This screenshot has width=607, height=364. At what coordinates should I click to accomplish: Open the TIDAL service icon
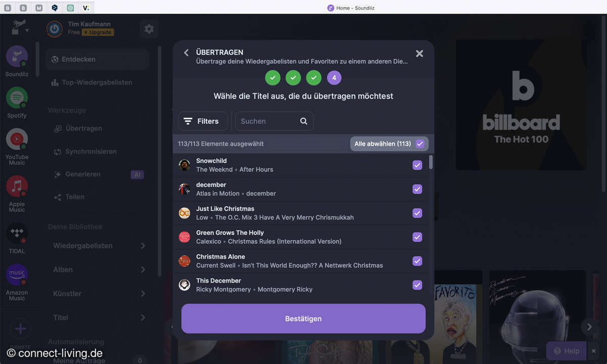(17, 233)
